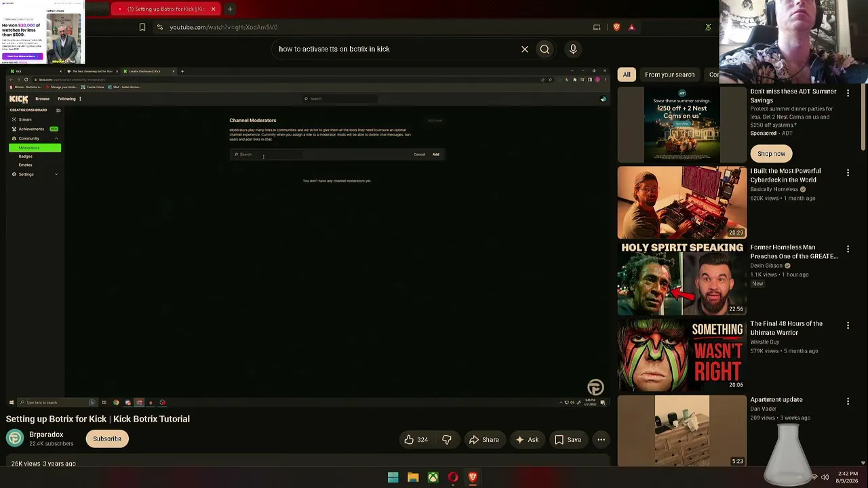Open File Explorer from the taskbar

click(413, 477)
